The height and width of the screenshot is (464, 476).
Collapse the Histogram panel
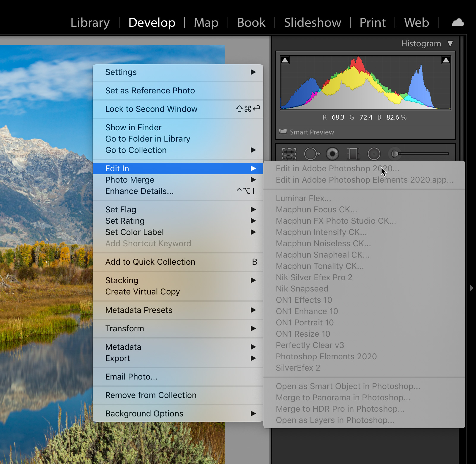(x=450, y=43)
